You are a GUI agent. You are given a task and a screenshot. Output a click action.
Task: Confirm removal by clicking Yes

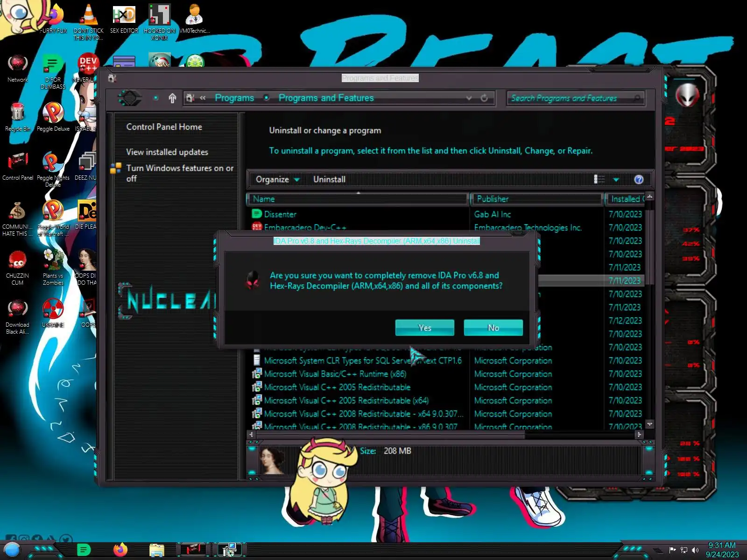click(424, 328)
